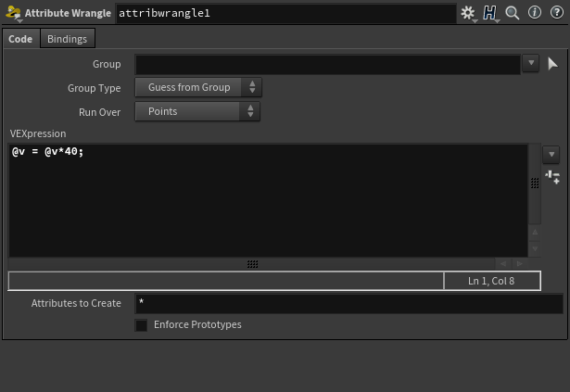Click the Run Over label

point(99,112)
